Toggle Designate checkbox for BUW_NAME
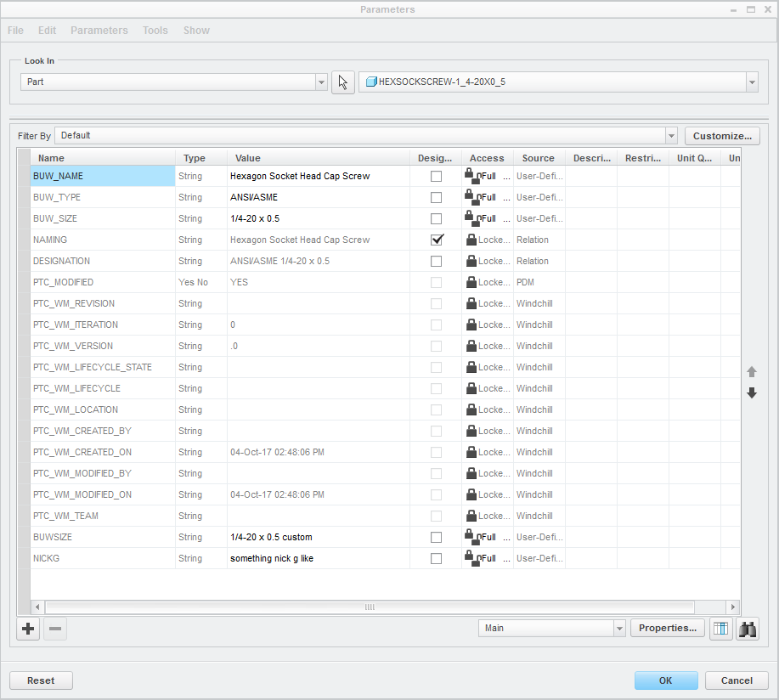The image size is (779, 700). point(437,177)
